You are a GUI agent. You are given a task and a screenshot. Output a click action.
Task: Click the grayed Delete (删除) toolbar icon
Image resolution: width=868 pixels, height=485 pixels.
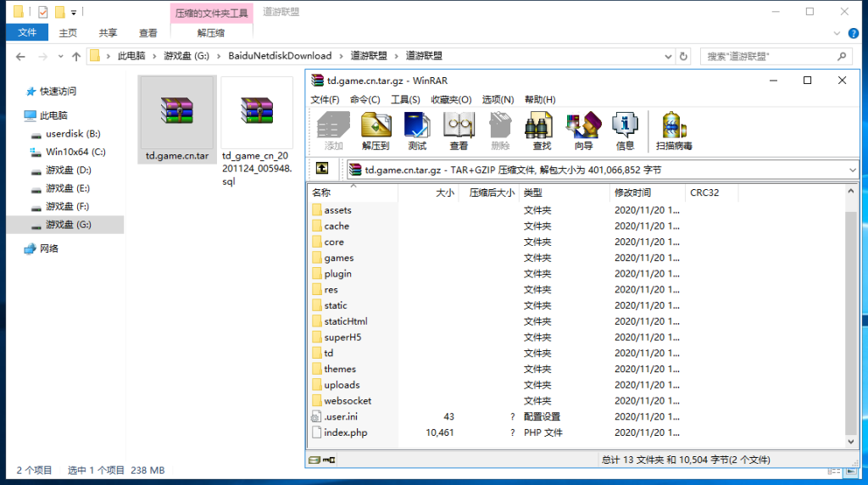[500, 131]
